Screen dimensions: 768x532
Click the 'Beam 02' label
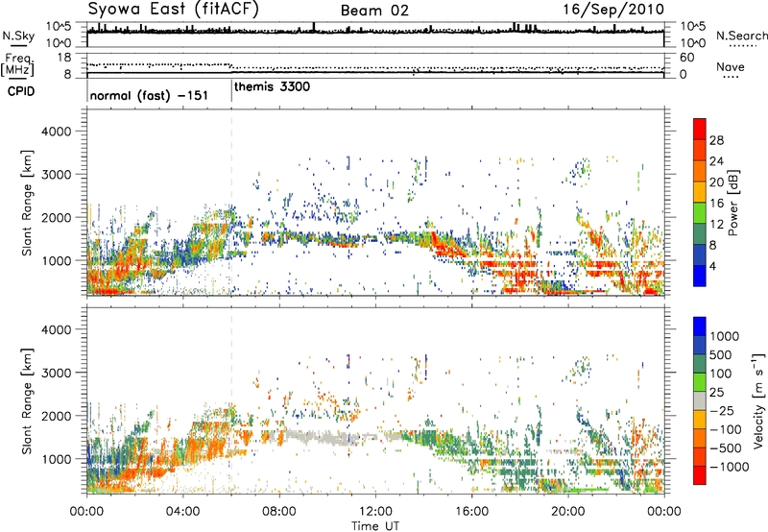(374, 11)
